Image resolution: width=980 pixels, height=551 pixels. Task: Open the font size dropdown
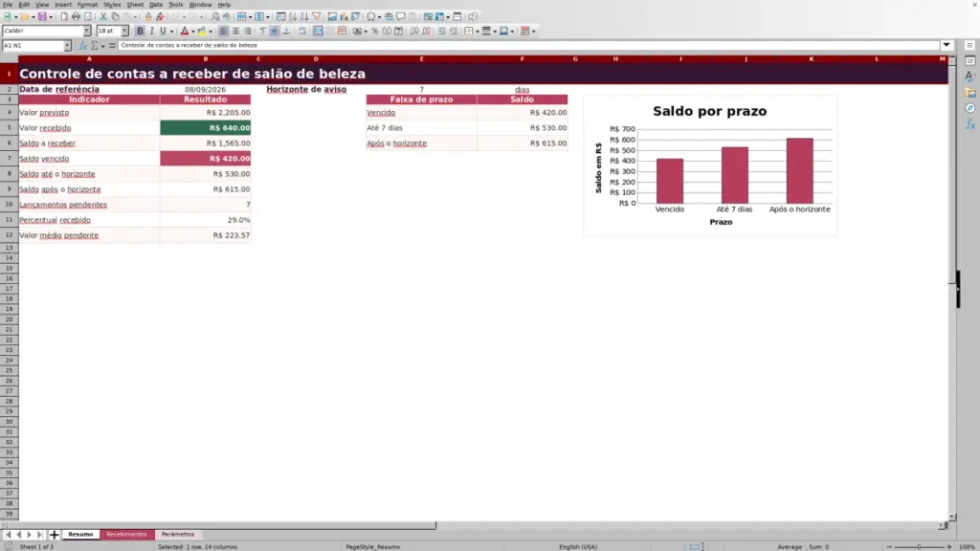tap(124, 31)
